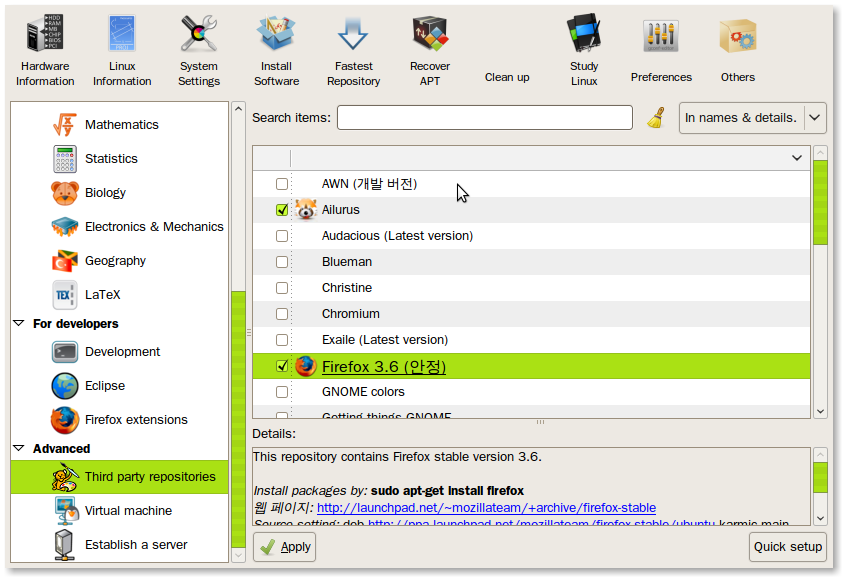The height and width of the screenshot is (577, 842).
Task: Switch to Study Linux tab label
Action: tap(584, 74)
